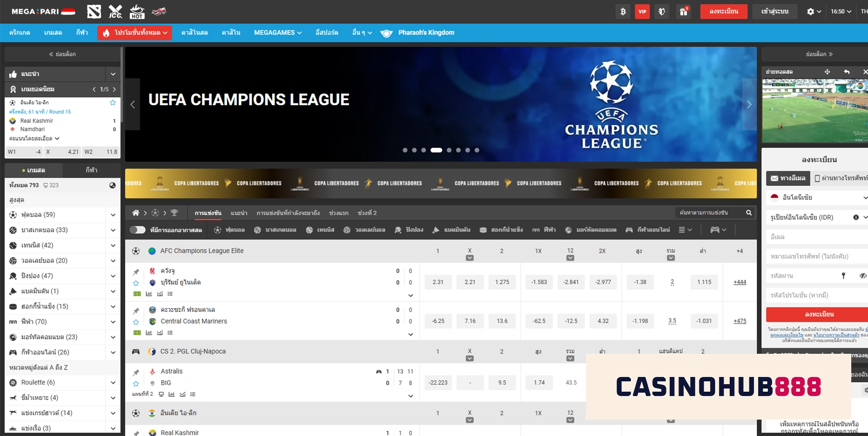Show next banner slide
The width and height of the screenshot is (868, 436).
pos(749,104)
